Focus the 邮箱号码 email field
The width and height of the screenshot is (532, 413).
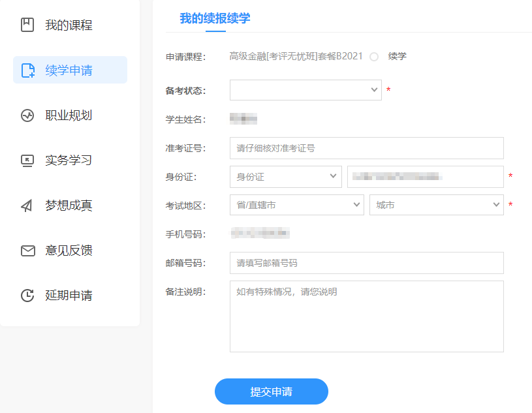coord(366,263)
